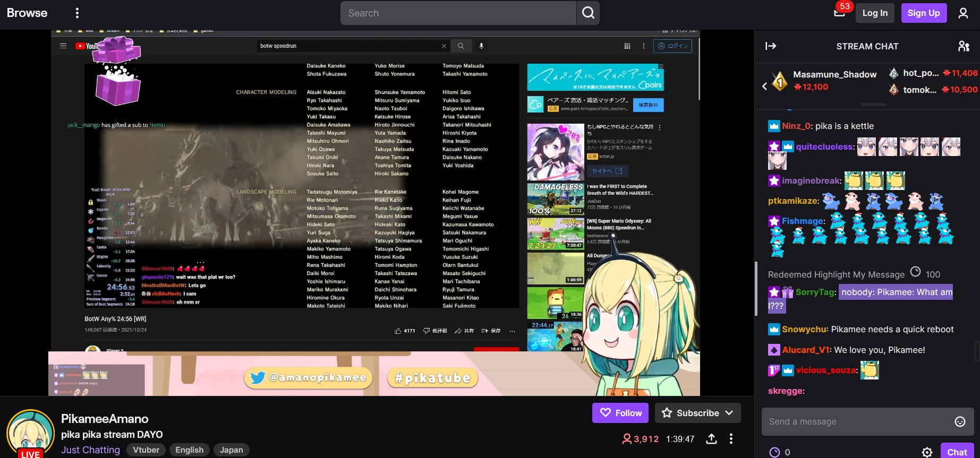Image resolution: width=980 pixels, height=458 pixels.
Task: Click the Sign Up button
Action: (923, 13)
